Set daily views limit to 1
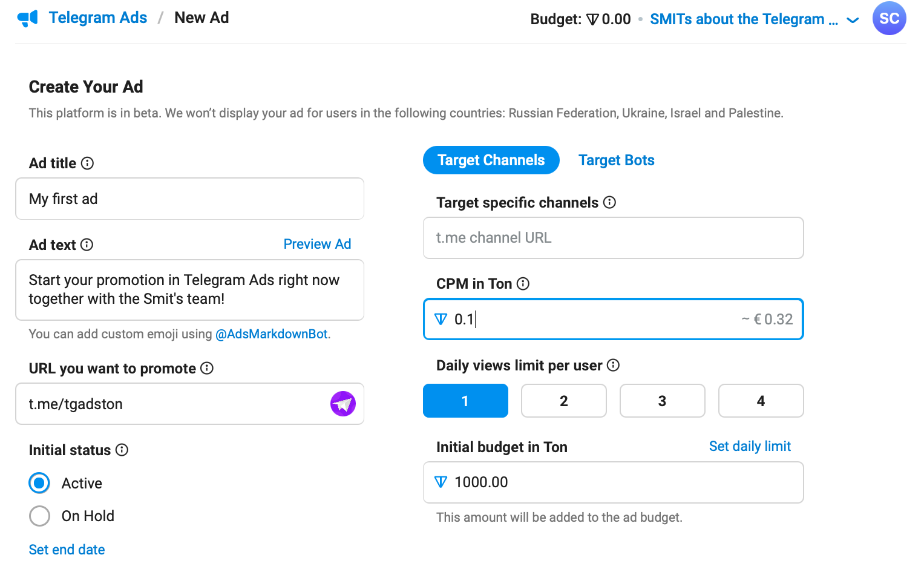924x575 pixels. (465, 401)
